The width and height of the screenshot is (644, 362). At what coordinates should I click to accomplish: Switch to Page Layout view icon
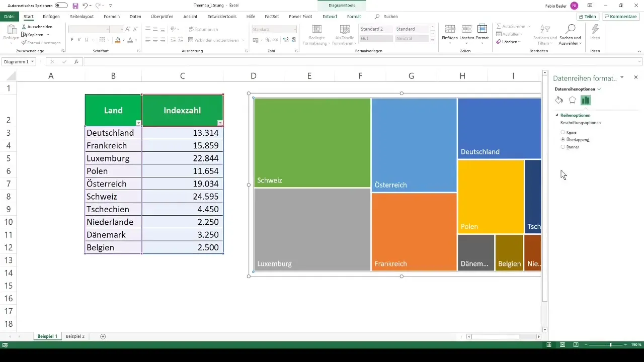(x=562, y=345)
